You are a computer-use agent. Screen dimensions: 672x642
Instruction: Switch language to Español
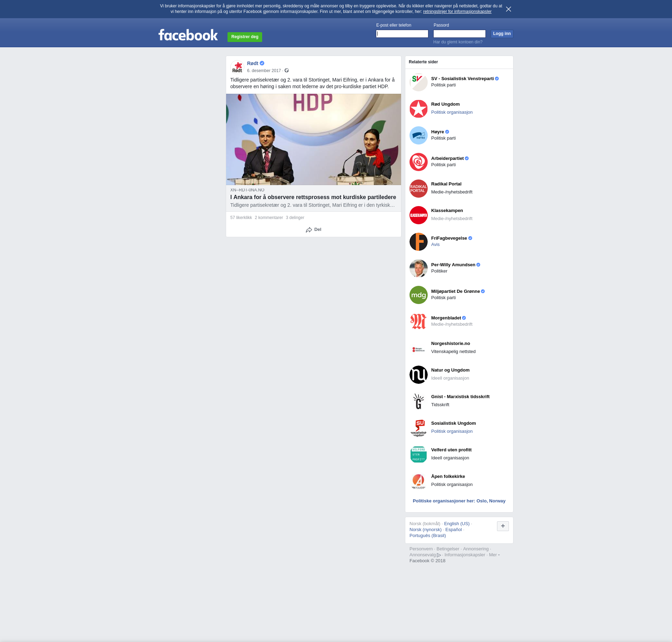click(454, 530)
